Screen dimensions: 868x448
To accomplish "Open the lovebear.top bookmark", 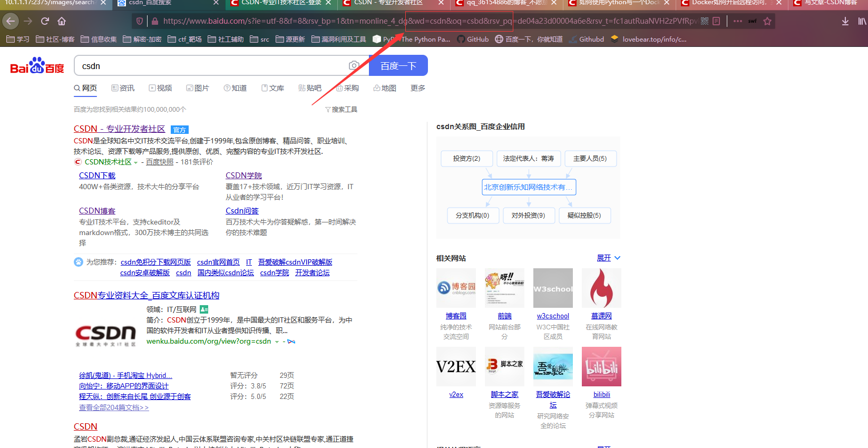I will [x=648, y=39].
